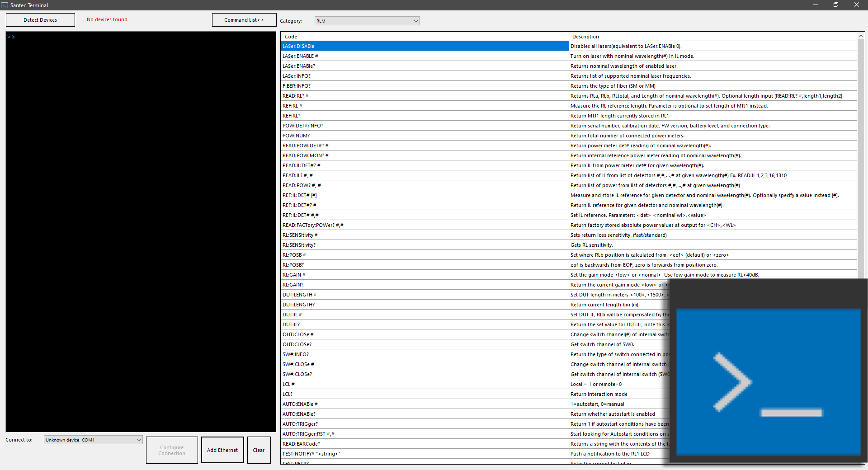Collapse the command list panel
The image size is (868, 470).
pyautogui.click(x=244, y=19)
